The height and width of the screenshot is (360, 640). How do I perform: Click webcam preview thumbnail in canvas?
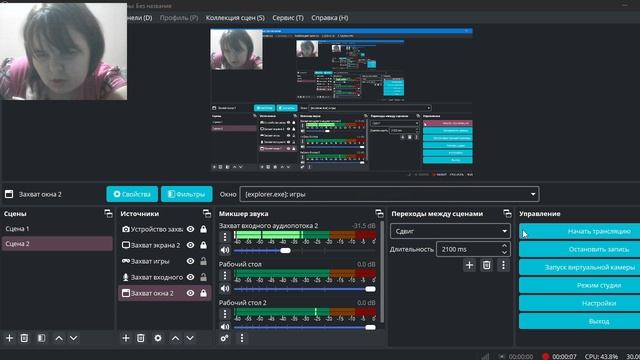pyautogui.click(x=236, y=49)
